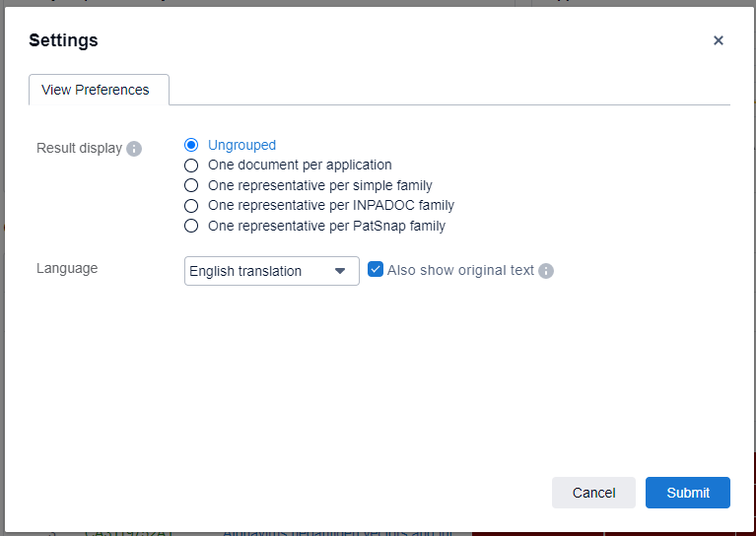Click the Settings dialog title
Image resolution: width=756 pixels, height=536 pixels.
pyautogui.click(x=63, y=40)
